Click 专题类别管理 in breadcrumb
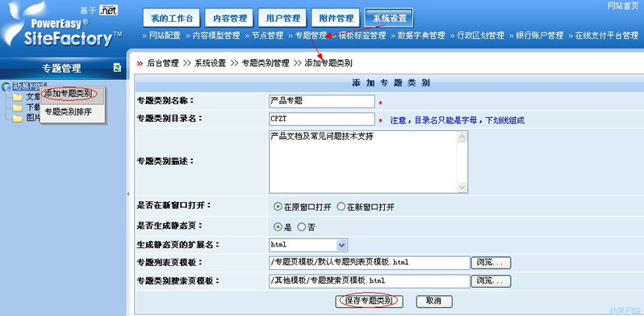This screenshot has width=644, height=316. [x=266, y=63]
